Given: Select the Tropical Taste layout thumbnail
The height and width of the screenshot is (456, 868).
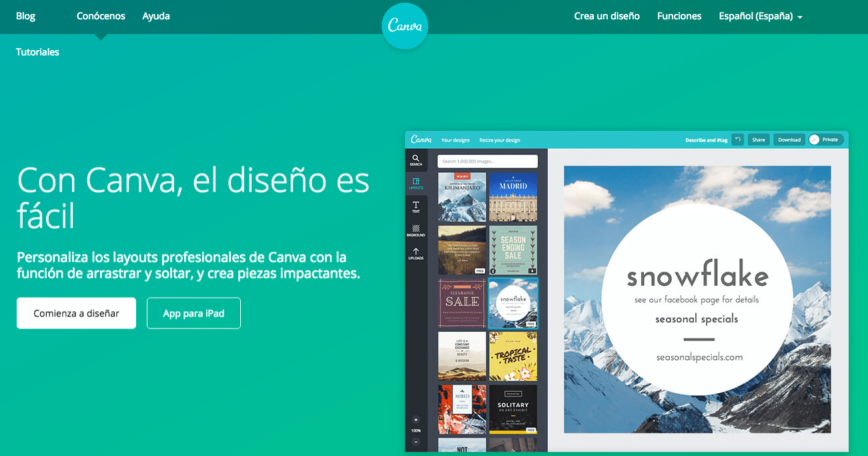Looking at the screenshot, I should pos(513,356).
